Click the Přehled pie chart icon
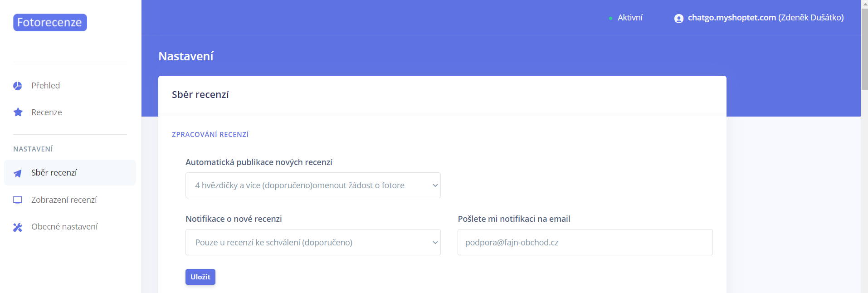The width and height of the screenshot is (868, 293). pos(18,86)
